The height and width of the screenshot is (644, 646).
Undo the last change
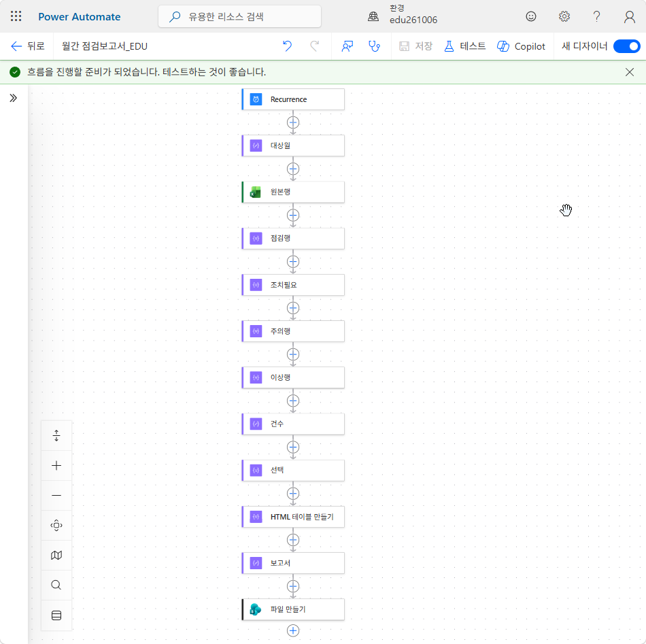(287, 46)
